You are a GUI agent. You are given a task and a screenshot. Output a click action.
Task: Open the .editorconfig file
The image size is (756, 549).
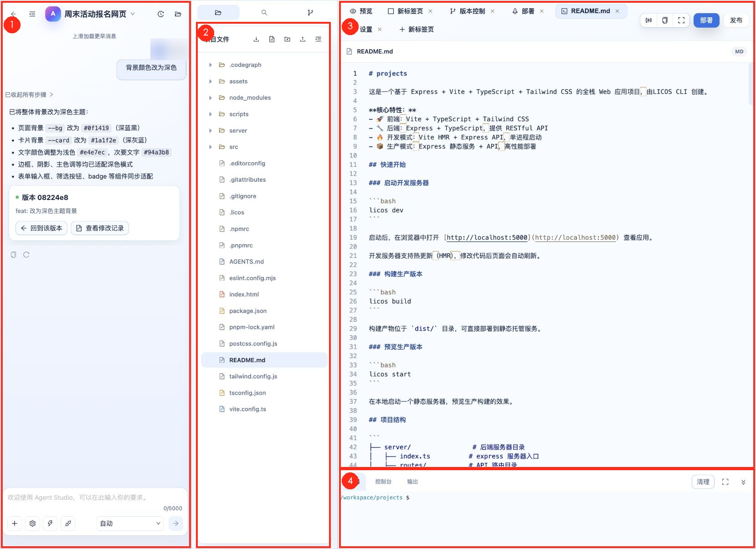(264, 163)
